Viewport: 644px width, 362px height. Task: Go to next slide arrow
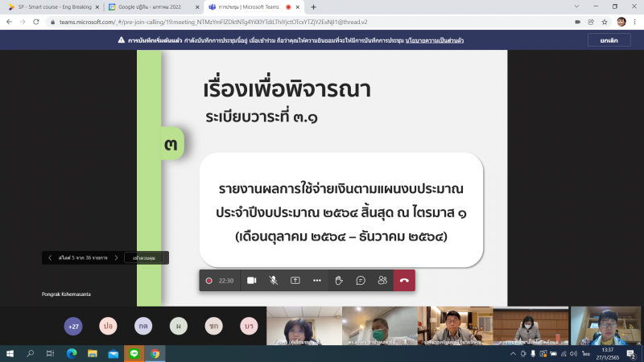[116, 257]
